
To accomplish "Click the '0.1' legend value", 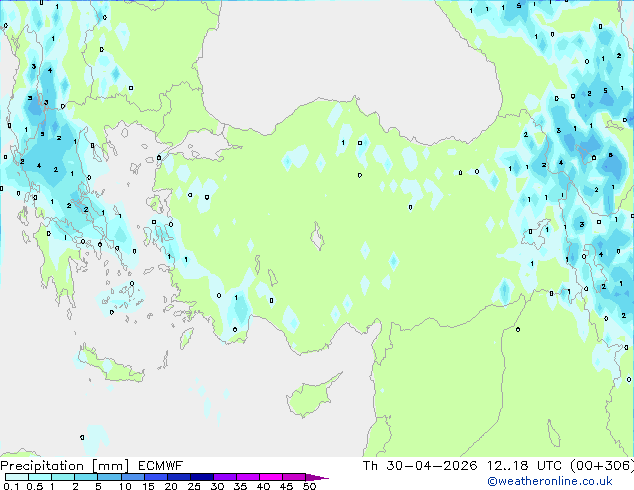I will 11,486.
